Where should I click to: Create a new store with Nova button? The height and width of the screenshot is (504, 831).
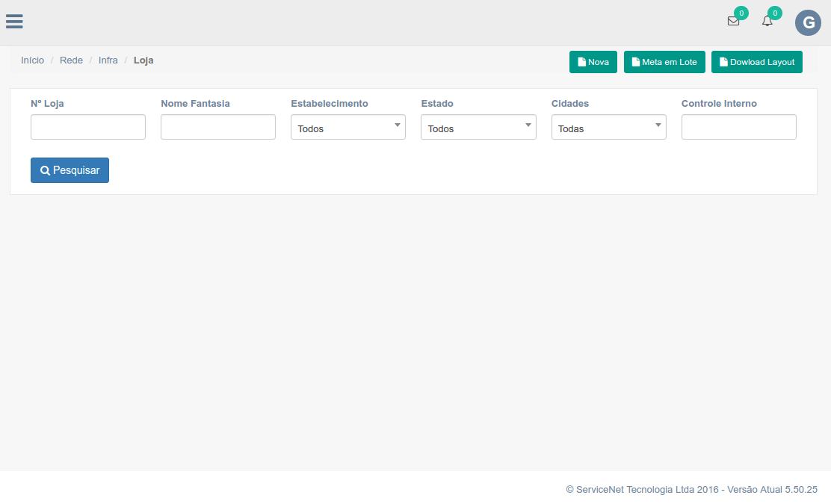(593, 62)
